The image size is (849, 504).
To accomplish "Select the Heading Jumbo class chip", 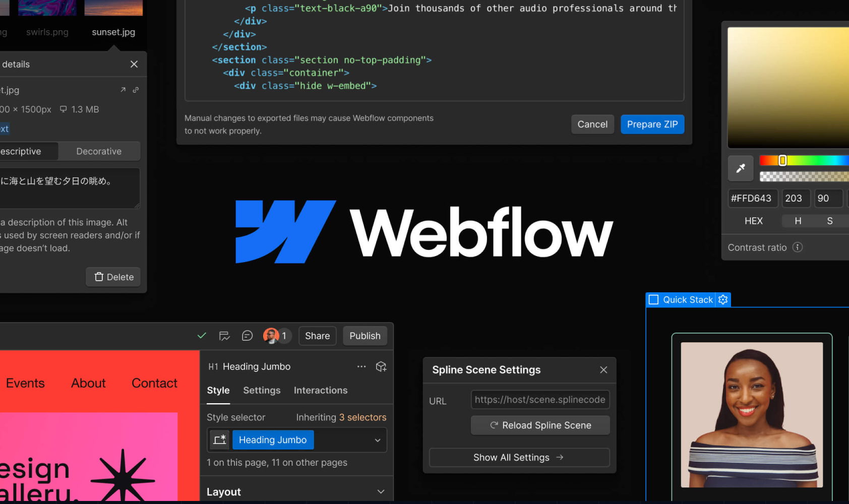I will click(x=273, y=440).
